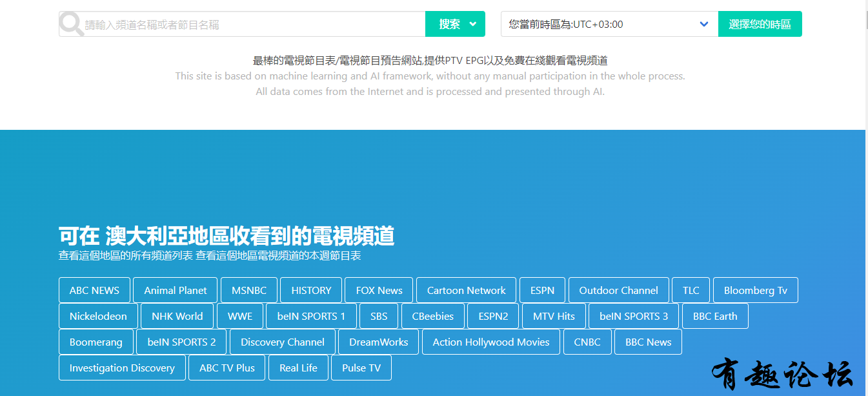
Task: Select the Nickelodeon channel
Action: (98, 316)
